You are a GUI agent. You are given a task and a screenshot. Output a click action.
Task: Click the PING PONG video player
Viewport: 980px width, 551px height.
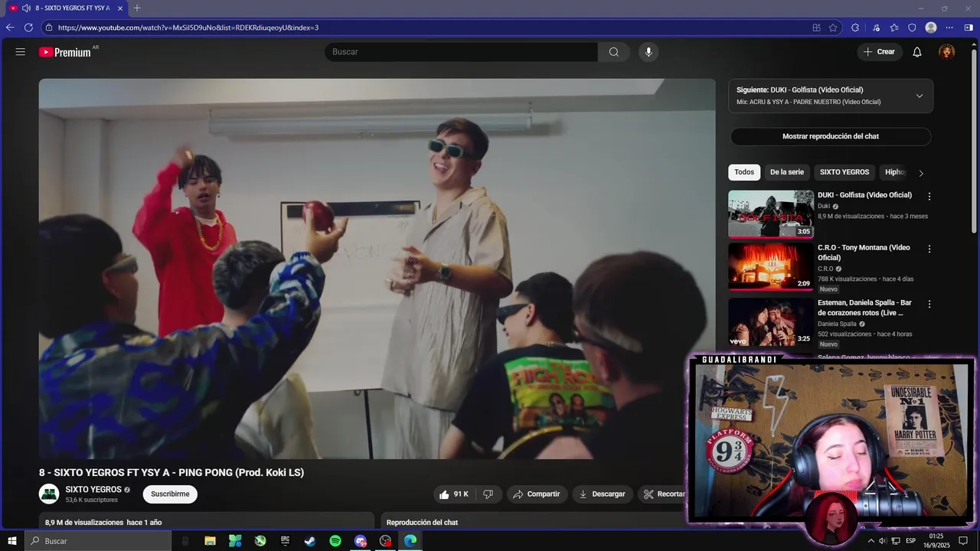click(x=377, y=269)
